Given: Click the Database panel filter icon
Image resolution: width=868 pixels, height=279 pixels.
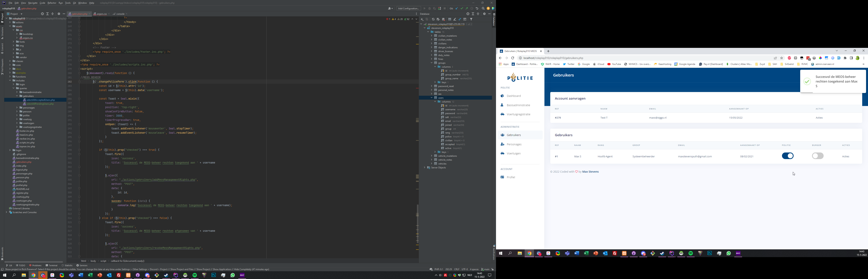Looking at the screenshot, I should click(471, 19).
